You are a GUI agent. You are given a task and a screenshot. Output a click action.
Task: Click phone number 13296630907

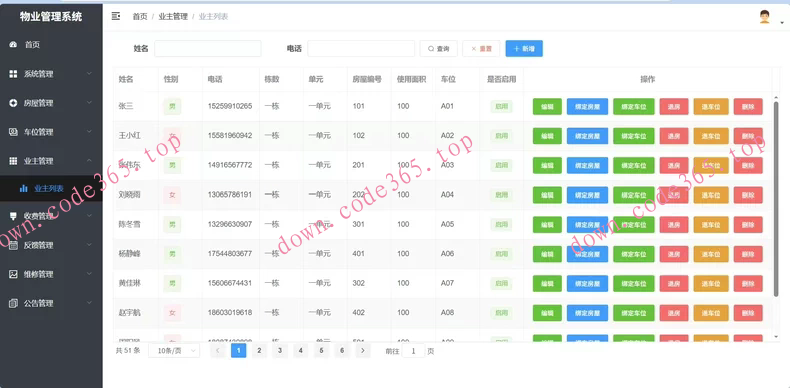tap(230, 224)
